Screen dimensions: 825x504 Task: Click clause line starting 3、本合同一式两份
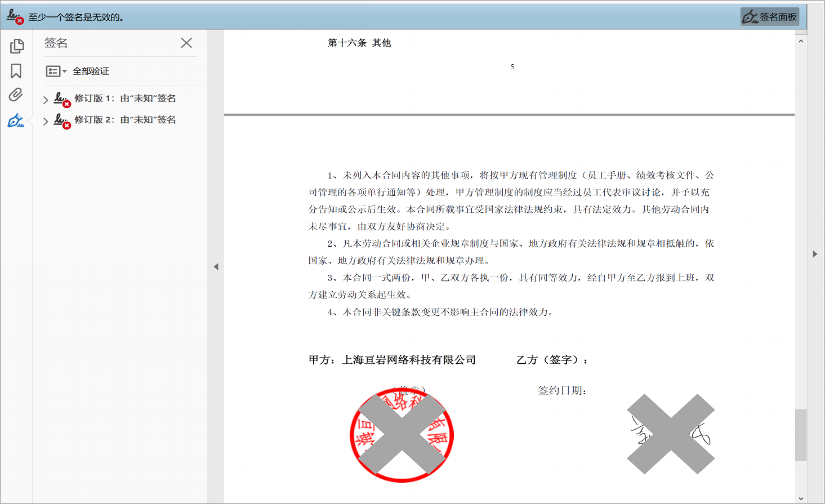coord(521,278)
